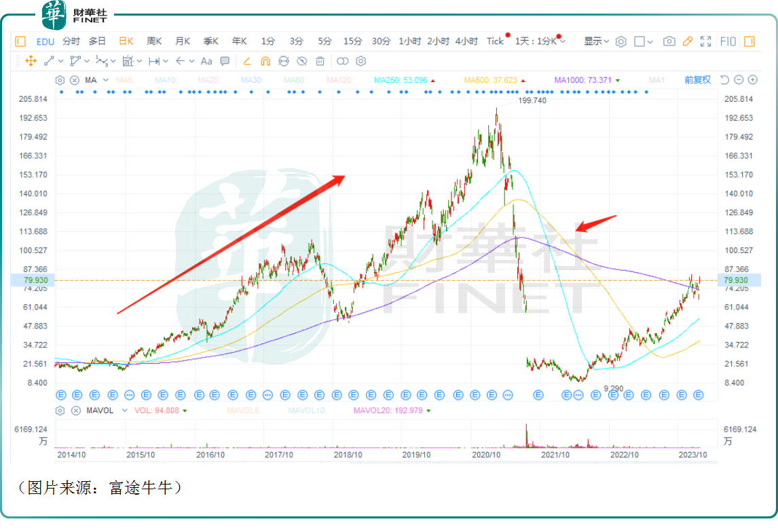778x532 pixels.
Task: Click the 前复权 adjustment button
Action: [698, 80]
